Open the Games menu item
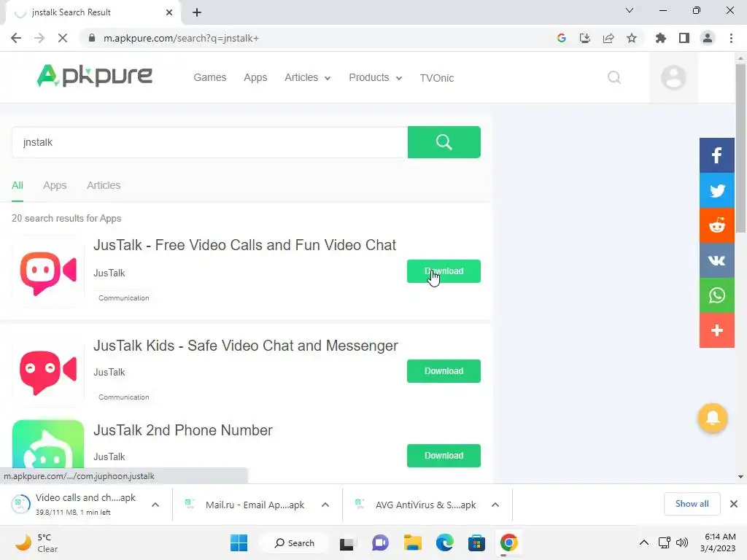 (x=209, y=77)
